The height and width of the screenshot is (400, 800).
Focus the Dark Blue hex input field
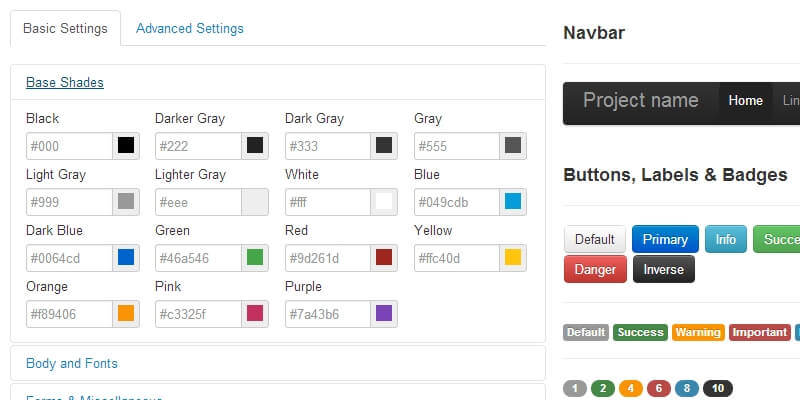pos(69,258)
